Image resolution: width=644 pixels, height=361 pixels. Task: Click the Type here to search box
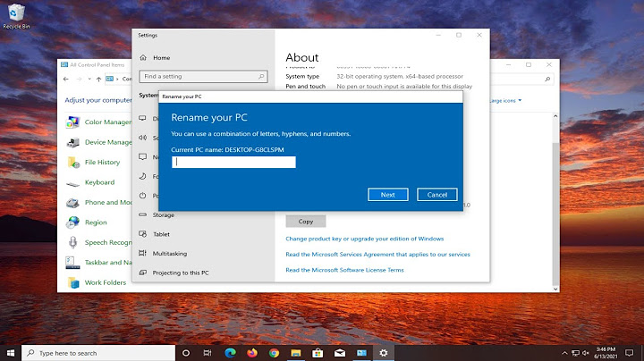tap(98, 353)
